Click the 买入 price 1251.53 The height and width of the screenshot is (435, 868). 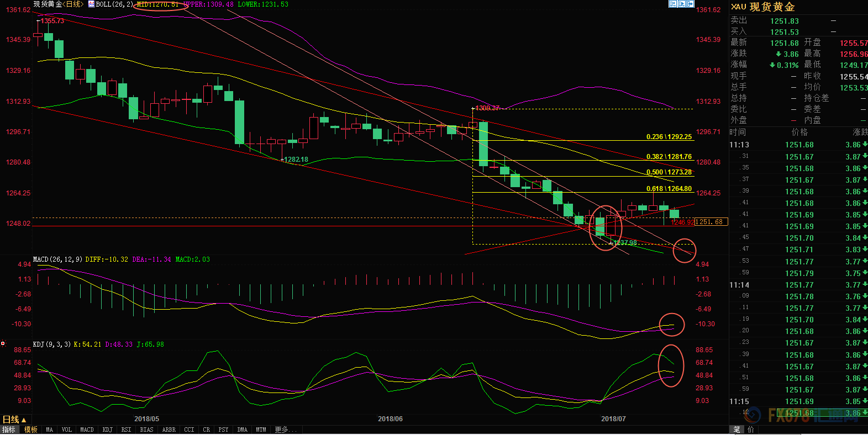point(785,32)
